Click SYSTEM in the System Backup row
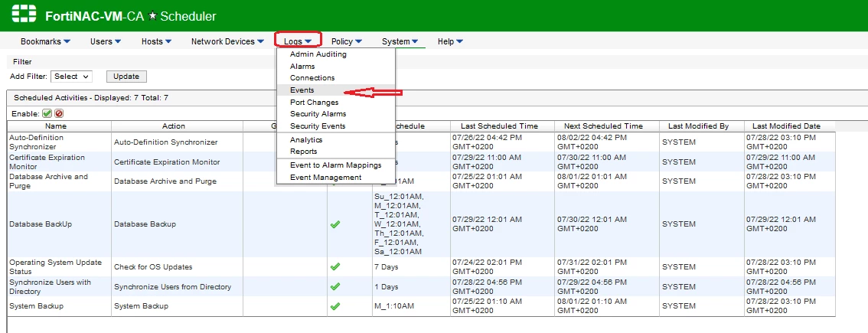Viewport: 868px width, 333px height. click(701, 306)
